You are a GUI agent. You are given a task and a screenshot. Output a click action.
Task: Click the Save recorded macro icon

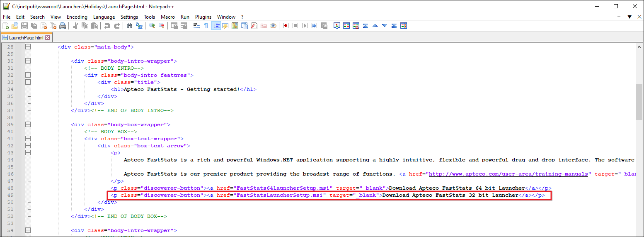(324, 26)
